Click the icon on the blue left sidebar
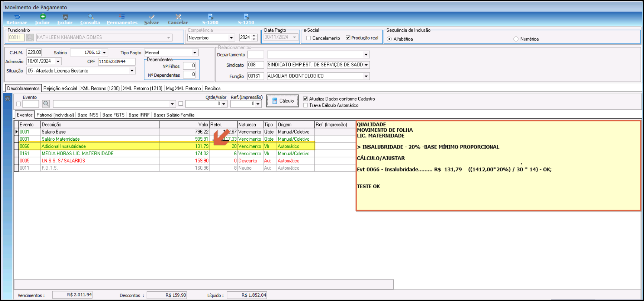This screenshot has height=301, width=644. pyautogui.click(x=8, y=98)
